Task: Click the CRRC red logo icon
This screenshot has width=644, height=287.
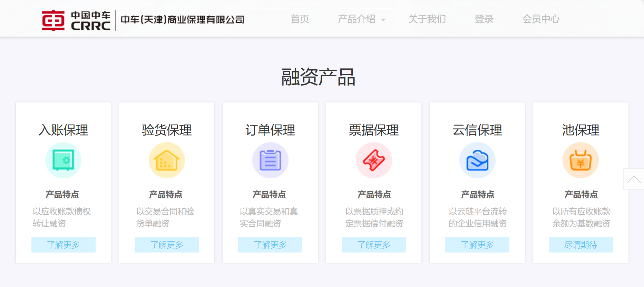Action: click(x=53, y=21)
